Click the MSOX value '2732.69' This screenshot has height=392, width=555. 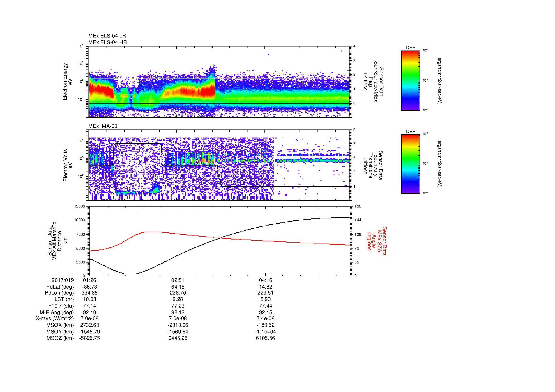[x=89, y=325]
